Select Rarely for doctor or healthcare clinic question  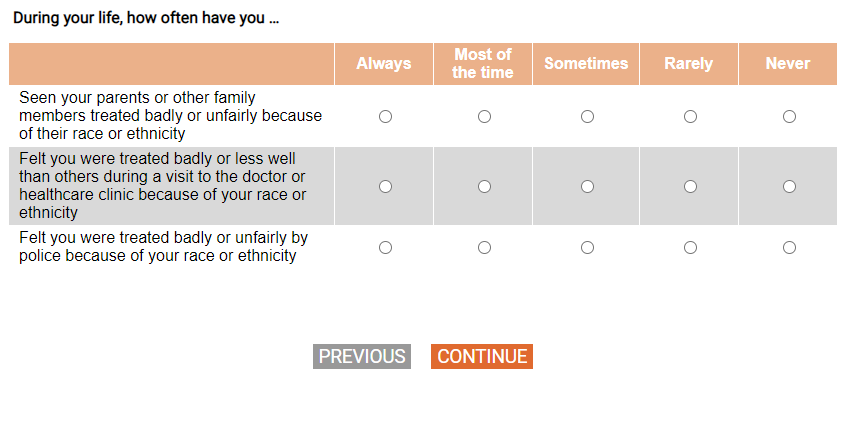[690, 186]
